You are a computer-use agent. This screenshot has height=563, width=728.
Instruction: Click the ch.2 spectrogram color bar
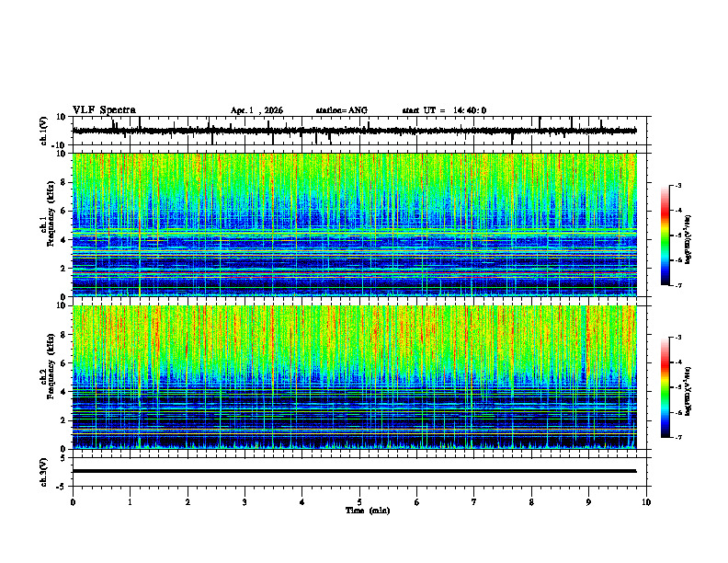[665, 387]
